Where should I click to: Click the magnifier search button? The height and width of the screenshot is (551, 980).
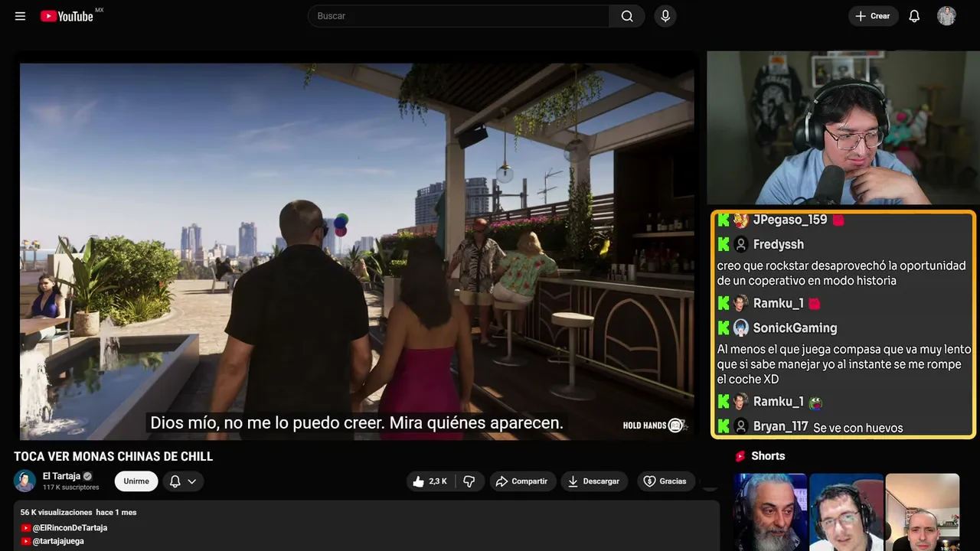(627, 16)
